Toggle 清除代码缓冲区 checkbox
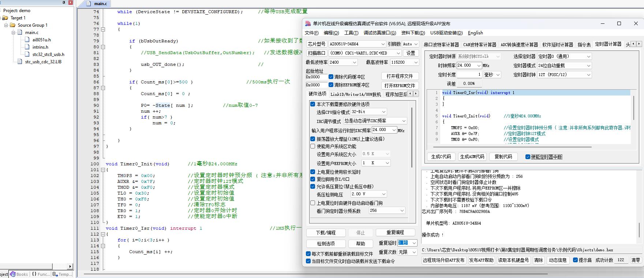 point(331,77)
